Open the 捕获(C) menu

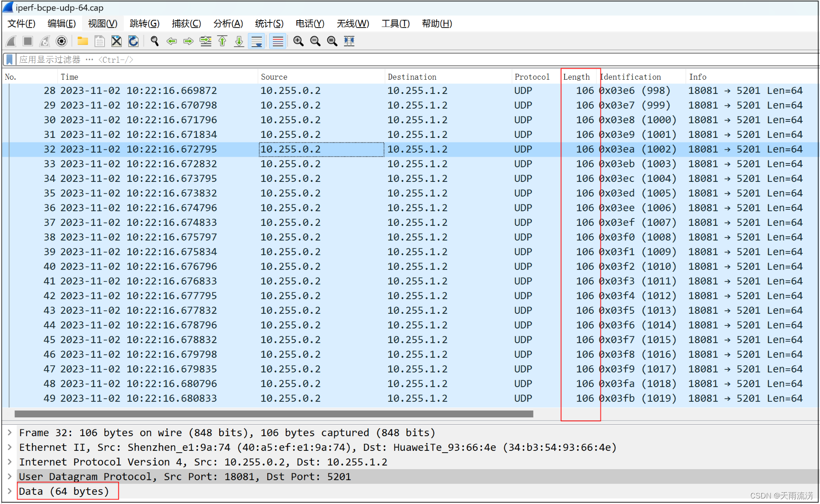point(186,23)
